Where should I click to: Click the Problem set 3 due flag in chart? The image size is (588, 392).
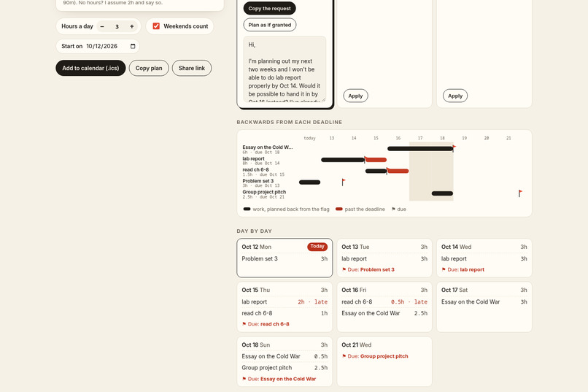[x=343, y=182]
